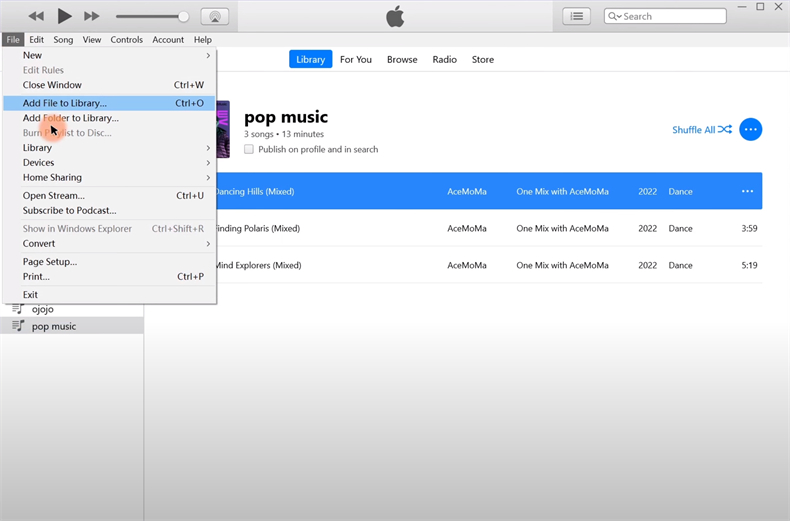Click the 2022 year on Mind Explorers row
The height and width of the screenshot is (521, 790).
(647, 265)
